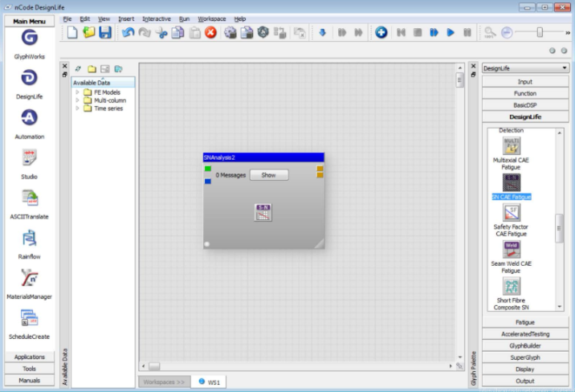The height and width of the screenshot is (392, 575).
Task: Launch DesignLife from Main Menu
Action: coord(30,78)
